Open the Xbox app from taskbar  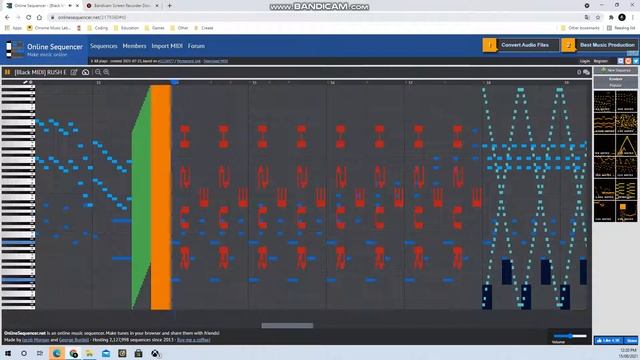(155, 353)
